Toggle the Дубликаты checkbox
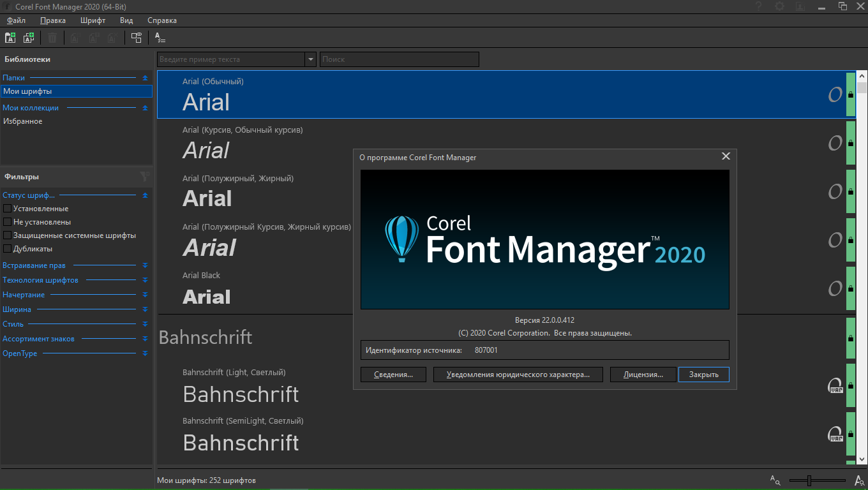The width and height of the screenshot is (868, 490). coord(8,249)
